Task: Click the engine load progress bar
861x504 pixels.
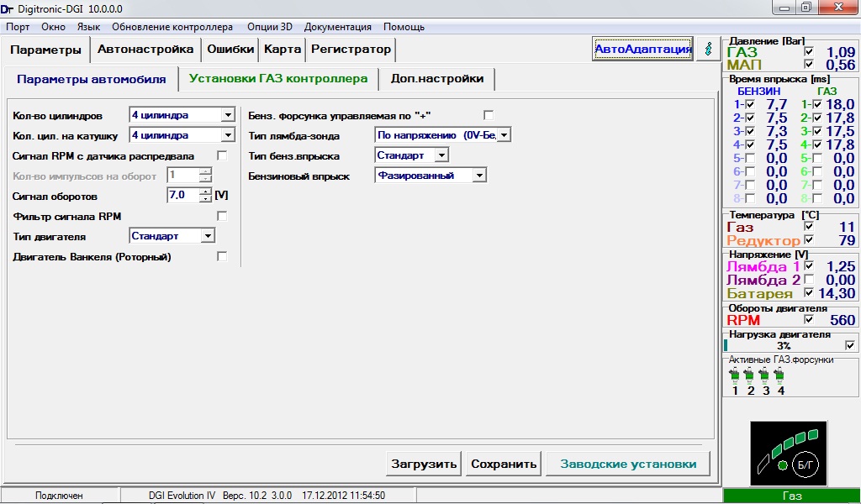Action: coord(783,345)
